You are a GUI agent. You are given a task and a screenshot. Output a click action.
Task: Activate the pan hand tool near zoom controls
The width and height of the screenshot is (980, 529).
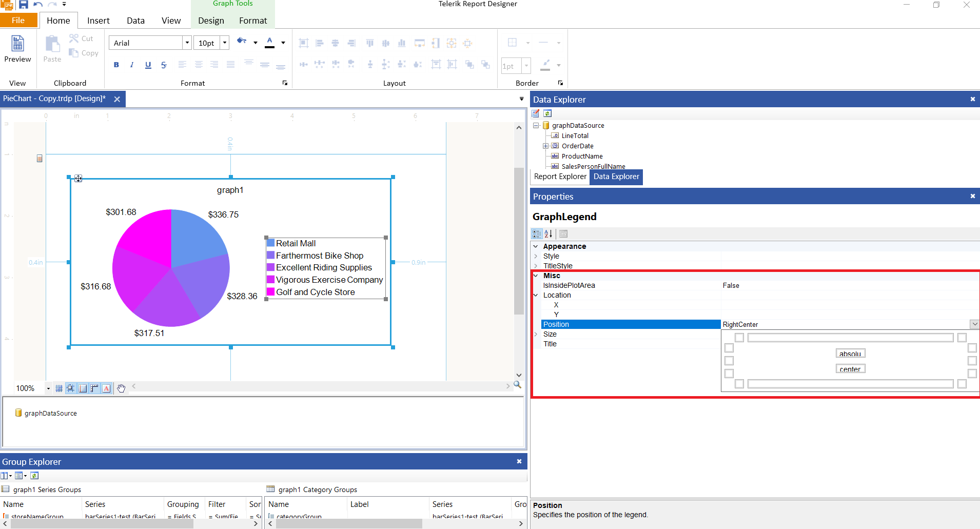click(x=122, y=388)
